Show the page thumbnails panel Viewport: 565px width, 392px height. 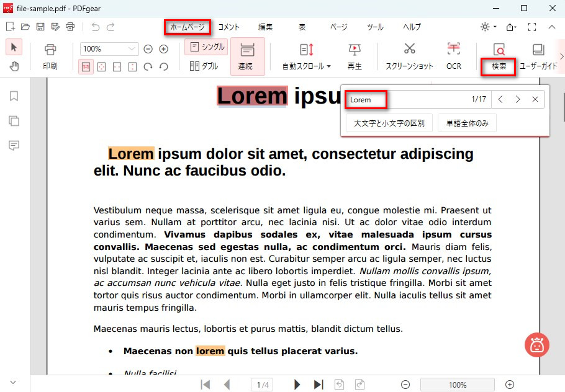[14, 121]
